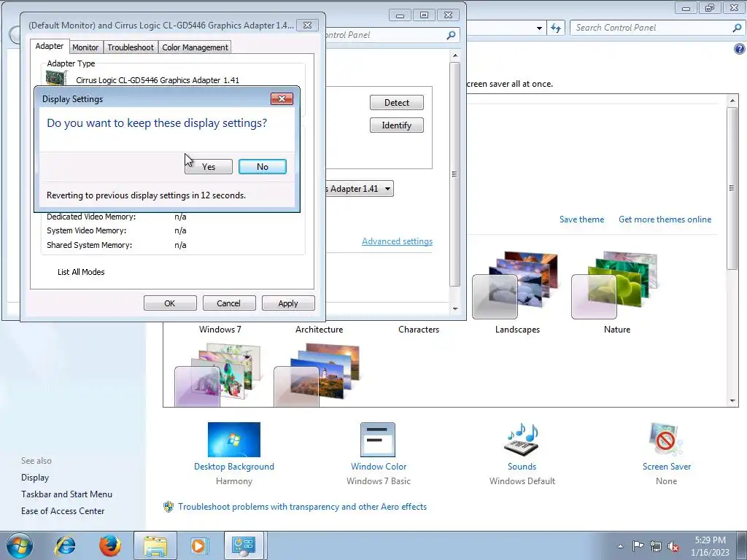The image size is (747, 560).
Task: Click Get more themes online link
Action: tap(665, 219)
